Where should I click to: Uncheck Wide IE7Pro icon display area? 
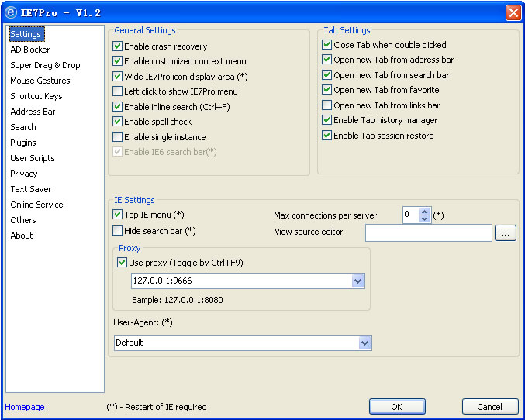[117, 76]
